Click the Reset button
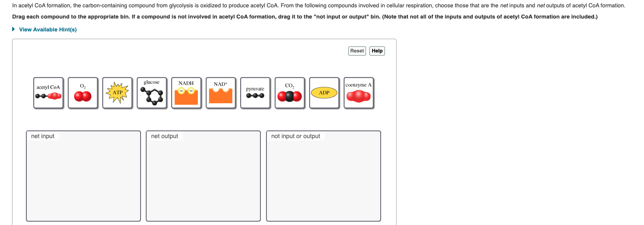Image resolution: width=644 pixels, height=225 pixels. (357, 51)
